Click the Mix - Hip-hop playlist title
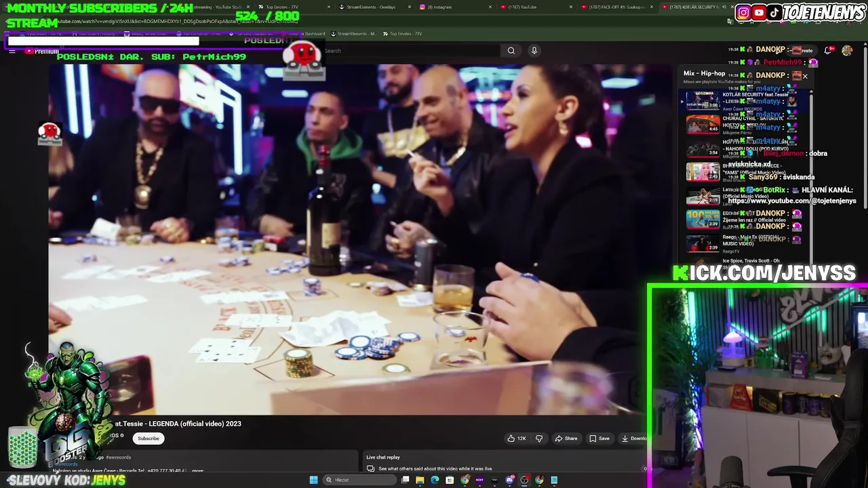Image resolution: width=868 pixels, height=488 pixels. [x=704, y=73]
